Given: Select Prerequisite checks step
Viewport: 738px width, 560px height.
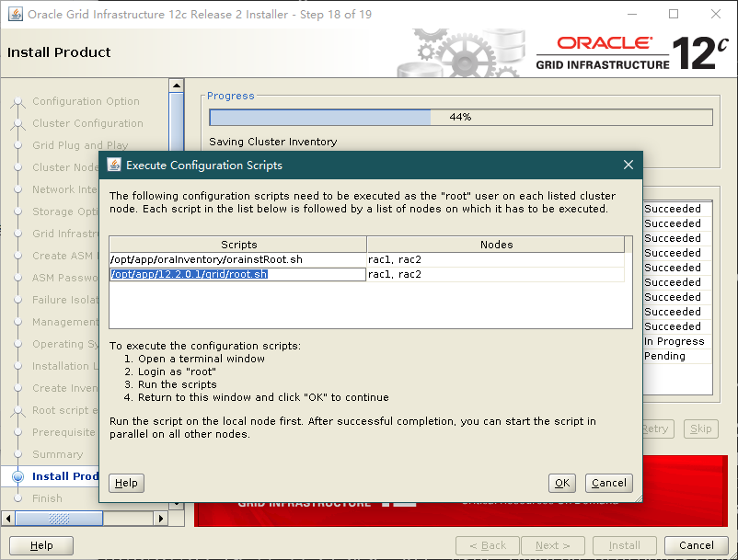Looking at the screenshot, I should click(65, 432).
